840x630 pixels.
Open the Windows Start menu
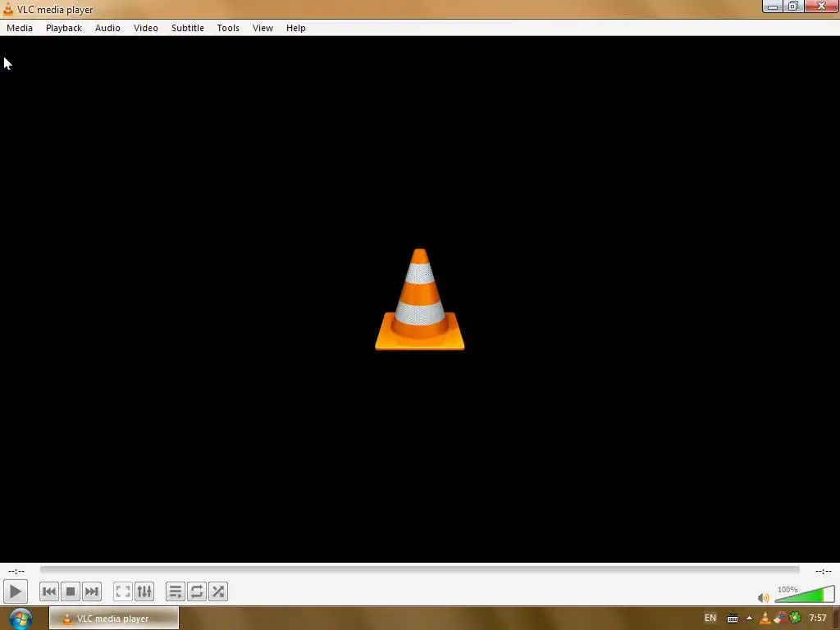(21, 619)
